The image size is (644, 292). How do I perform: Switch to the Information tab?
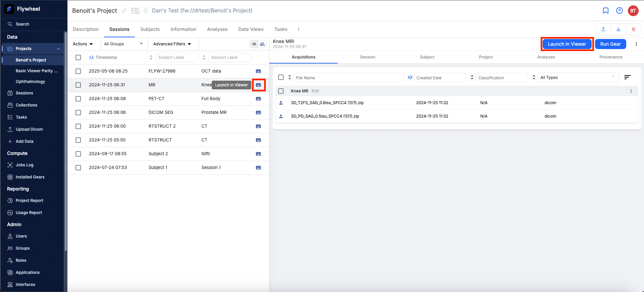[183, 29]
